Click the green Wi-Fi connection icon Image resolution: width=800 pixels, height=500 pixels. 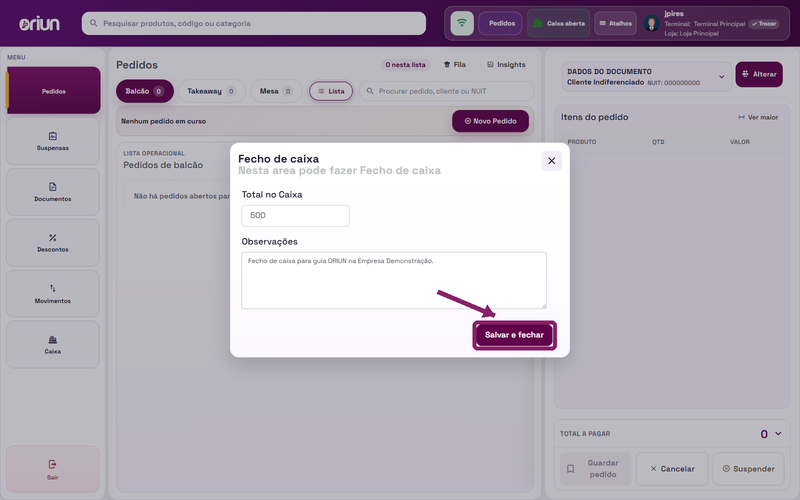pos(462,23)
